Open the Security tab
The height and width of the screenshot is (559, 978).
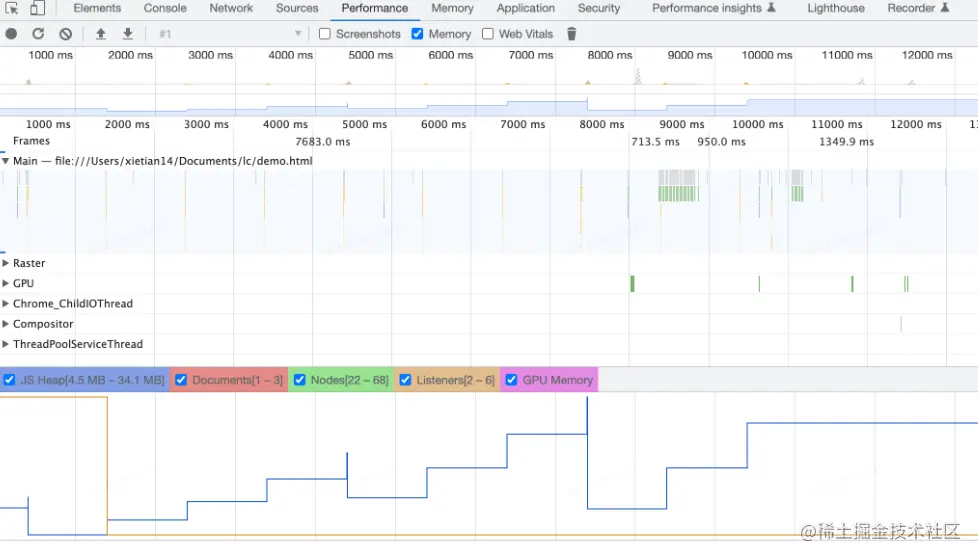click(x=599, y=8)
